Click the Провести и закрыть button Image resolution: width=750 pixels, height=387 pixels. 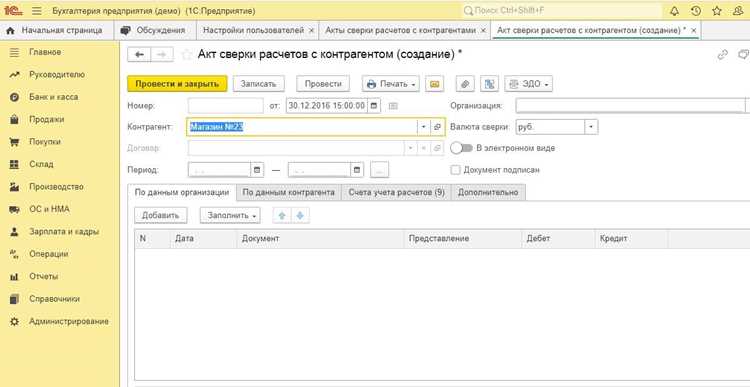point(177,84)
